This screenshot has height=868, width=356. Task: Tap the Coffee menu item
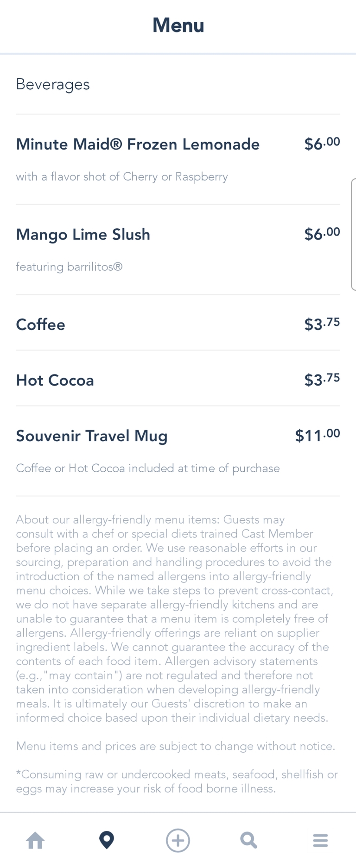coord(41,325)
